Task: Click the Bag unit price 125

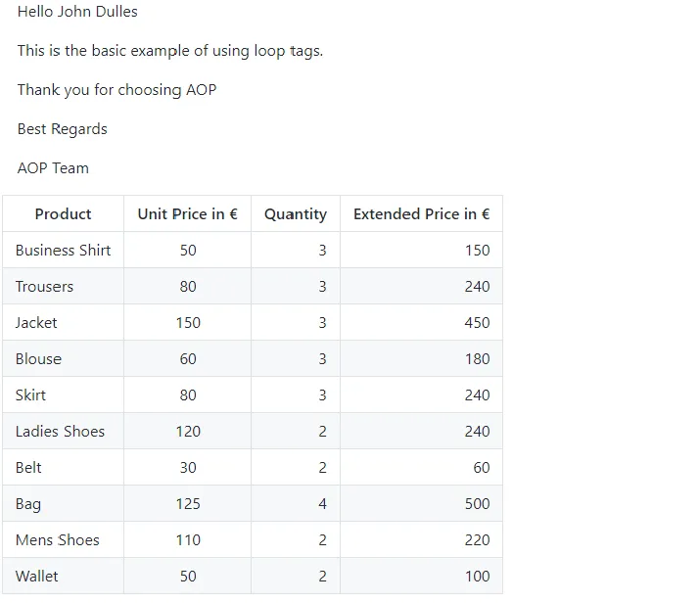Action: pyautogui.click(x=188, y=503)
